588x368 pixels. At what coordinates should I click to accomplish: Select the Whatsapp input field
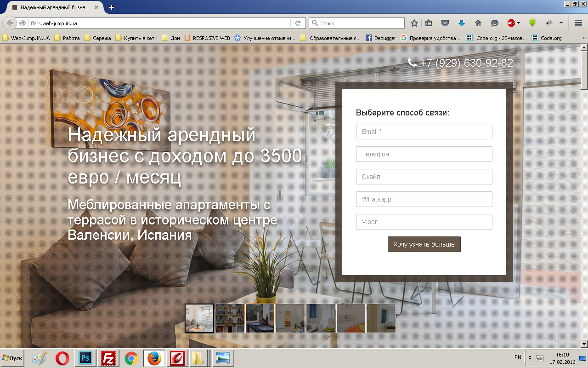pos(424,199)
